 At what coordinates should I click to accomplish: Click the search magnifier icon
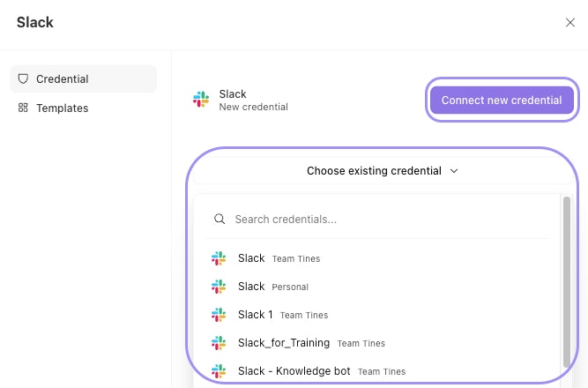[218, 220]
